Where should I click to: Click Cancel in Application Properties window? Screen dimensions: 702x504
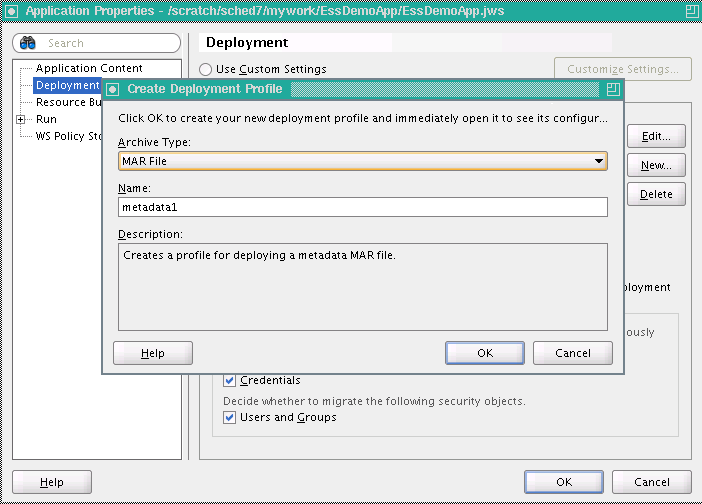click(x=652, y=482)
